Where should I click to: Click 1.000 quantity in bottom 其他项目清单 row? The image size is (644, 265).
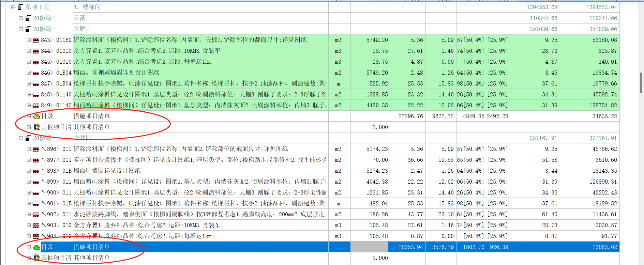coord(380,258)
